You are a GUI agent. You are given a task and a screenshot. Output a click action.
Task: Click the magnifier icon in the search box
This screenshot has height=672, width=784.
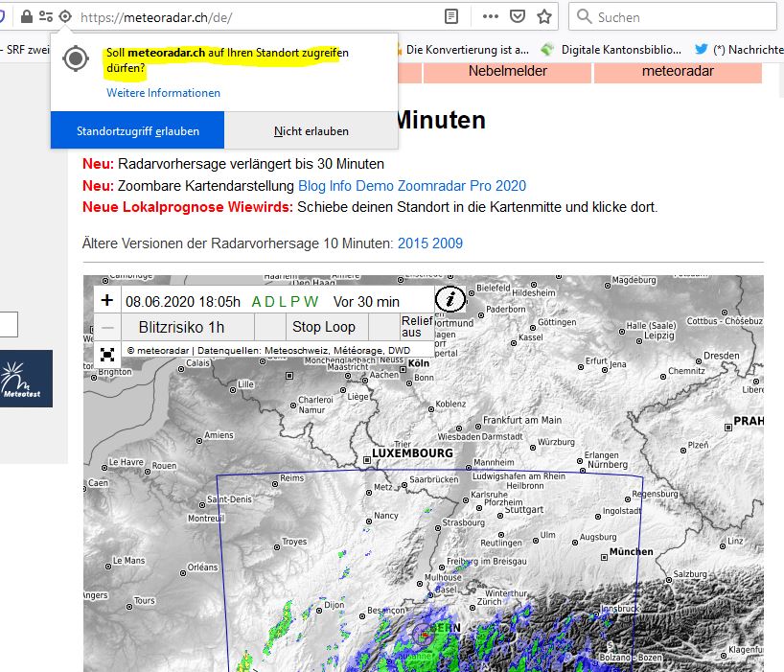click(584, 16)
